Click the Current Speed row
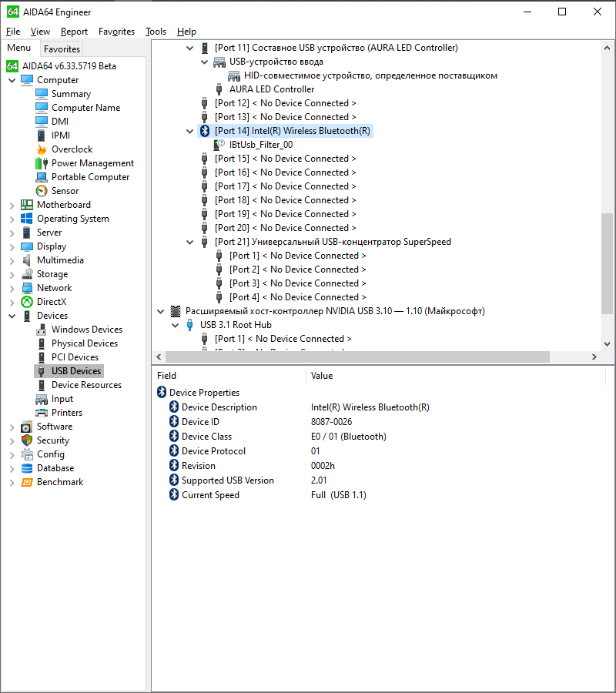616x693 pixels. (x=383, y=495)
